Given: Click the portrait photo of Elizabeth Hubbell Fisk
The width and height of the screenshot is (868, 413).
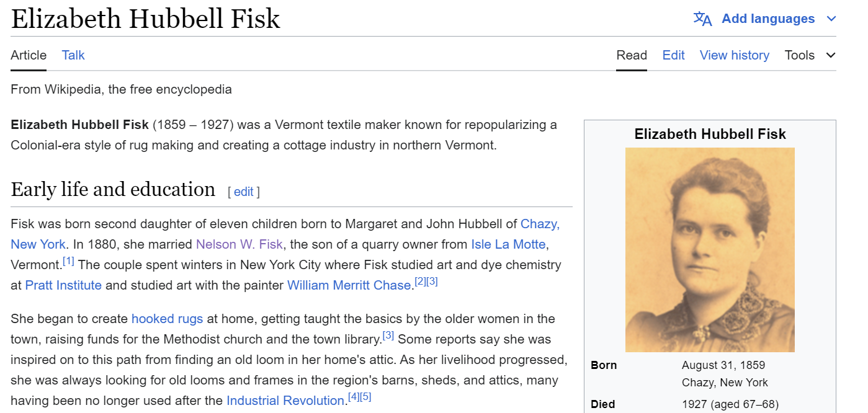Looking at the screenshot, I should tap(710, 249).
